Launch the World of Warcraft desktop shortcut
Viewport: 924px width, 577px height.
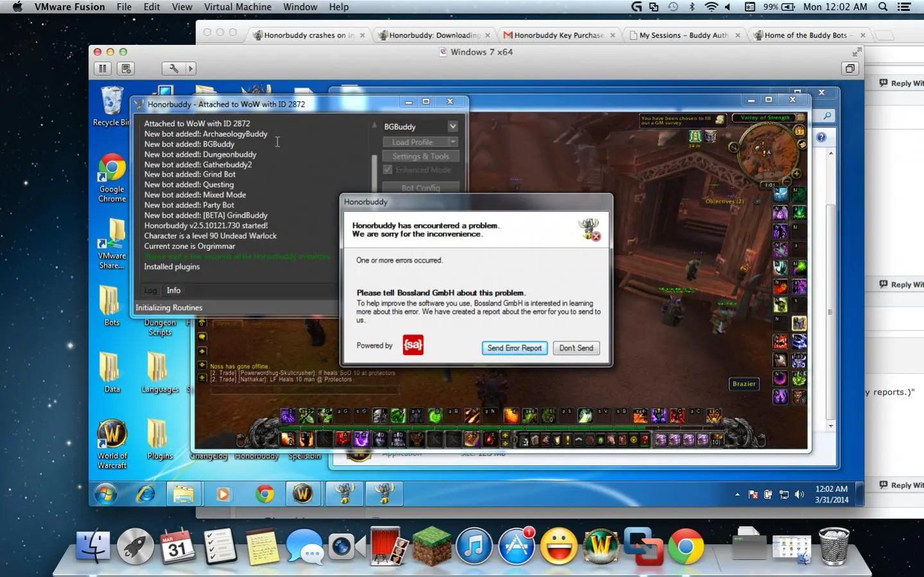point(112,444)
